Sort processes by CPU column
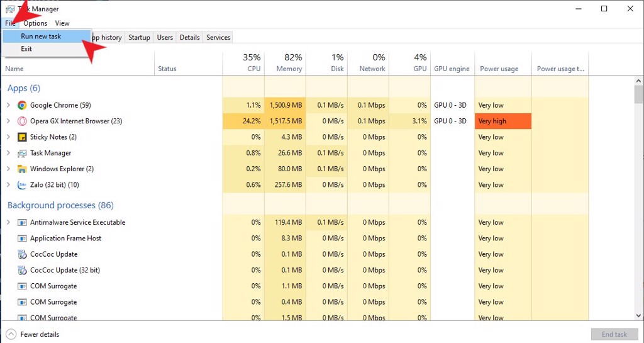 point(243,64)
